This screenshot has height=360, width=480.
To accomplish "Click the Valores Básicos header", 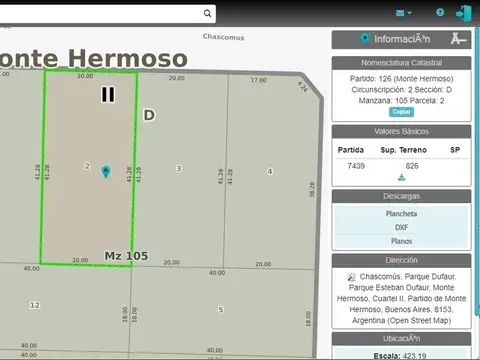I will [401, 131].
